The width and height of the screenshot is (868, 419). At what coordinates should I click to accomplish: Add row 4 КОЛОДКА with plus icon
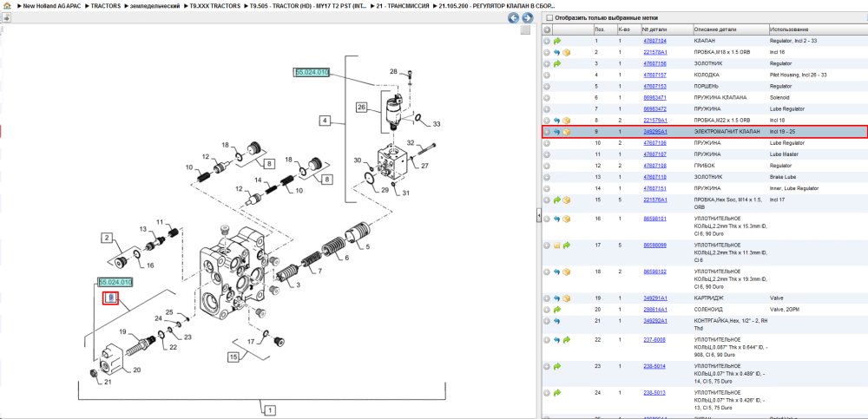tap(547, 75)
